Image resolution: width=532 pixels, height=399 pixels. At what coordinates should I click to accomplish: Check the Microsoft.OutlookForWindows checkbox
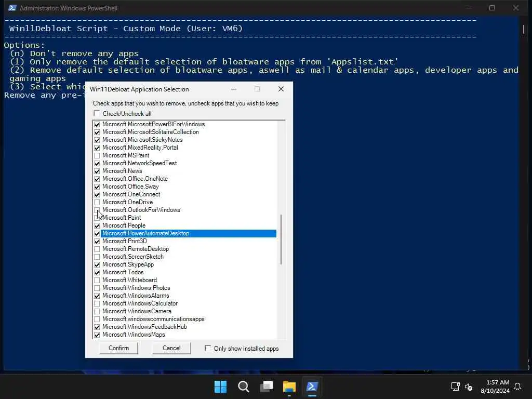click(97, 210)
